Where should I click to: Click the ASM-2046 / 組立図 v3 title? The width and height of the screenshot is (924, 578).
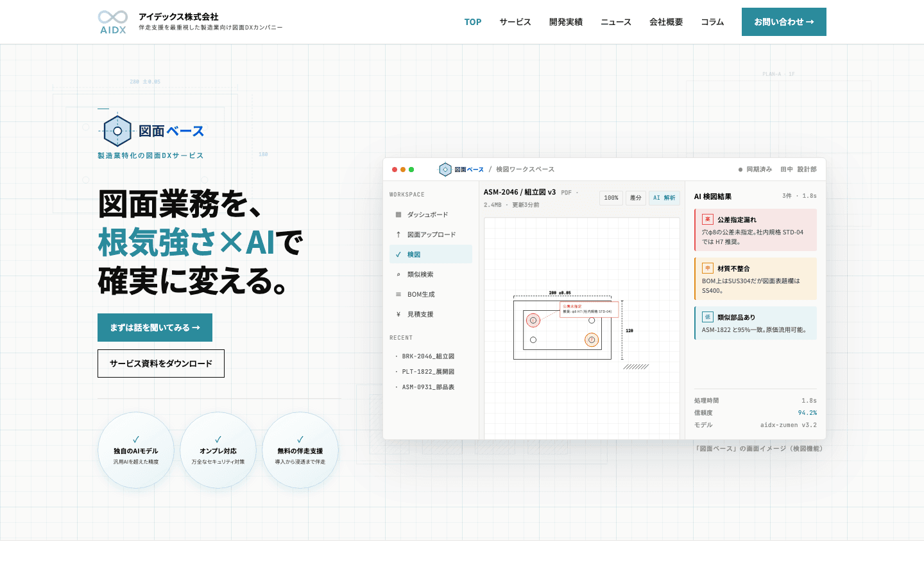click(x=520, y=192)
